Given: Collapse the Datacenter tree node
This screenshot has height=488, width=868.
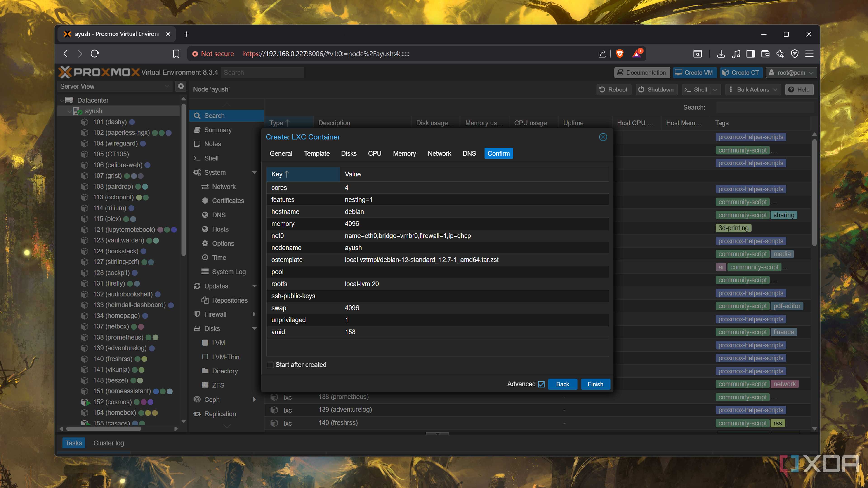Looking at the screenshot, I should point(62,100).
